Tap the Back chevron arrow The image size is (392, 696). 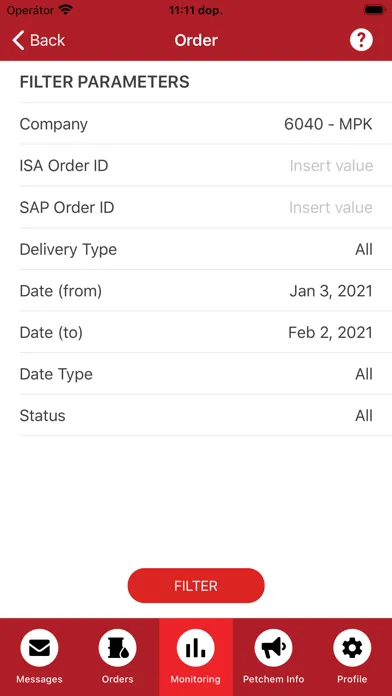[18, 40]
